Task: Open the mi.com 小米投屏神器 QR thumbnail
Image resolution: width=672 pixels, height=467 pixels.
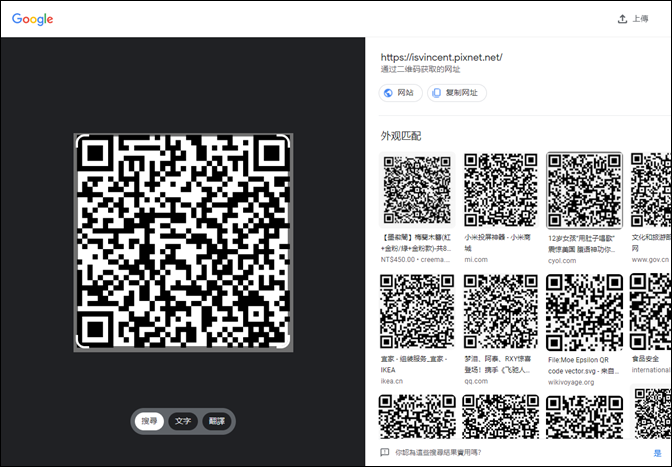Action: (x=501, y=190)
